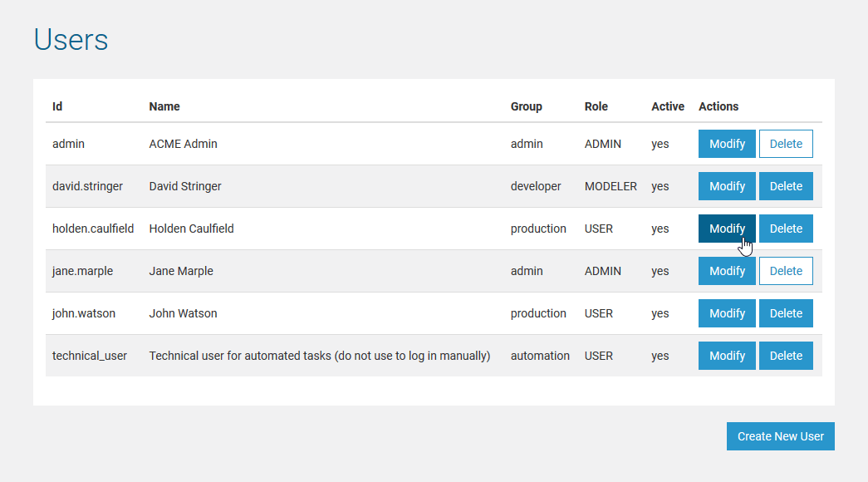The height and width of the screenshot is (482, 868).
Task: Delete the david.stringer user
Action: coord(786,186)
